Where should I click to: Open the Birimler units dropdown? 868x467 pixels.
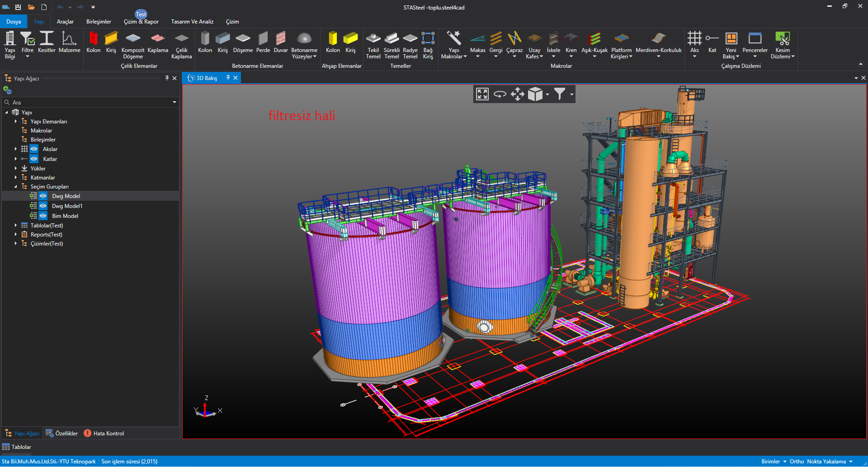pyautogui.click(x=774, y=462)
